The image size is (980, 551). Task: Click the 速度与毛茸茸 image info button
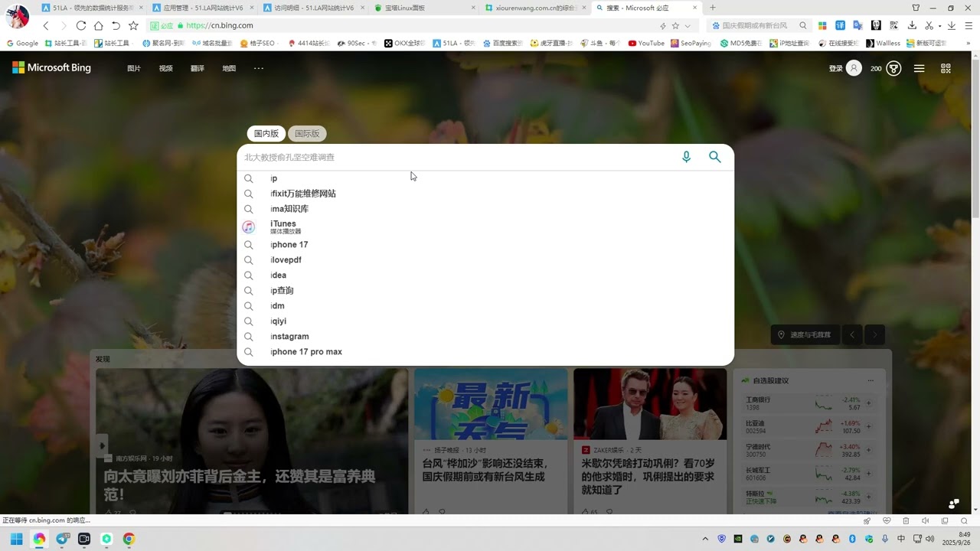(x=805, y=334)
